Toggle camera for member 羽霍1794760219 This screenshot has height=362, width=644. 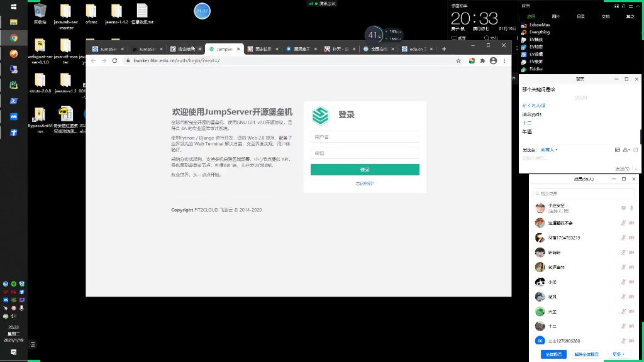pyautogui.click(x=631, y=238)
